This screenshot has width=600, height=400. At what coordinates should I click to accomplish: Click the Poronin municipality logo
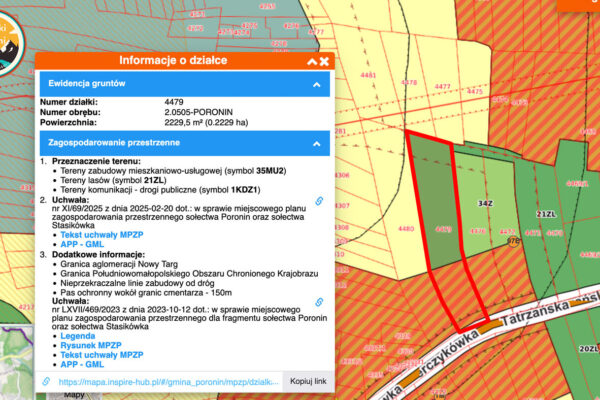point(8,42)
